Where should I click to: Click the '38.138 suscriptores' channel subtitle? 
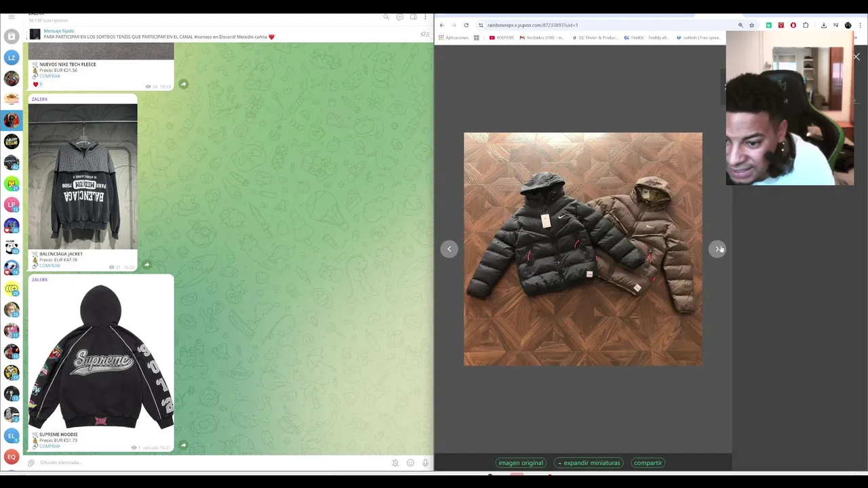coord(47,21)
